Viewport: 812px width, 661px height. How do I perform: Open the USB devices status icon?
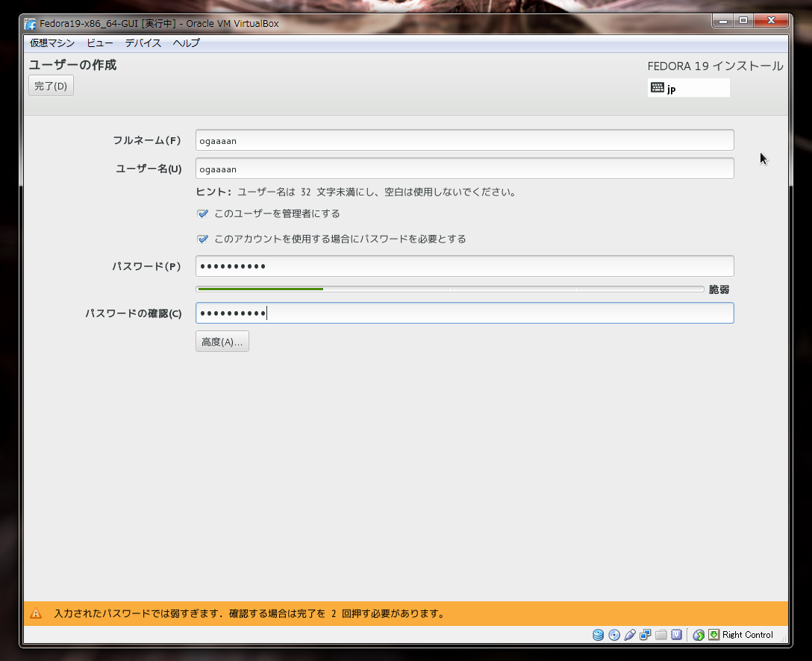(630, 635)
